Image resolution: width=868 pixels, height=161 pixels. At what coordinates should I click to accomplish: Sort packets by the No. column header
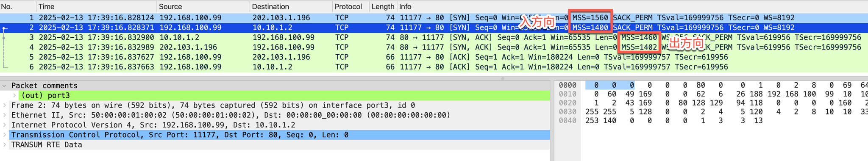click(x=18, y=7)
